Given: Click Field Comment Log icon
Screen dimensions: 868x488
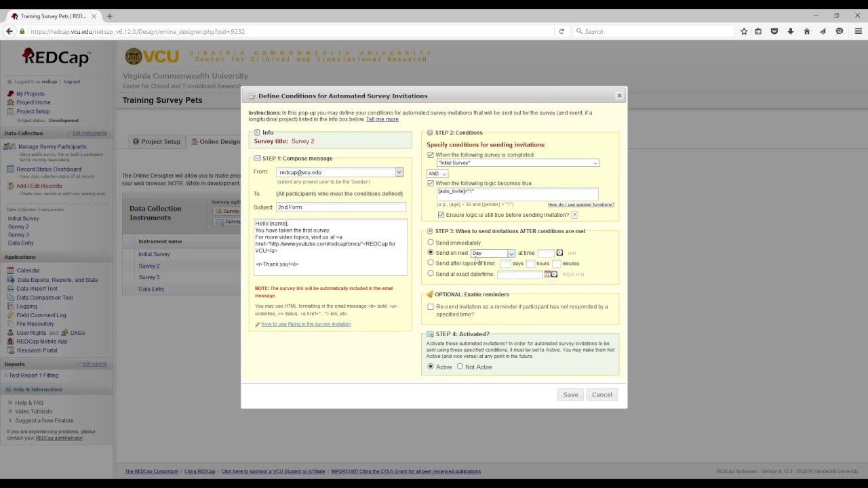Looking at the screenshot, I should 10,315.
